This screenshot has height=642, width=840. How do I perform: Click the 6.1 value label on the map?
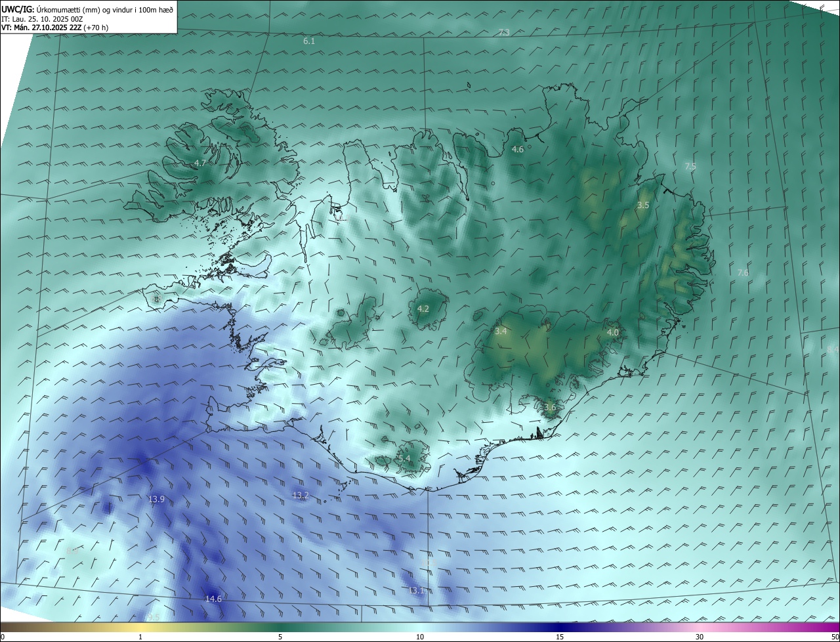[309, 41]
